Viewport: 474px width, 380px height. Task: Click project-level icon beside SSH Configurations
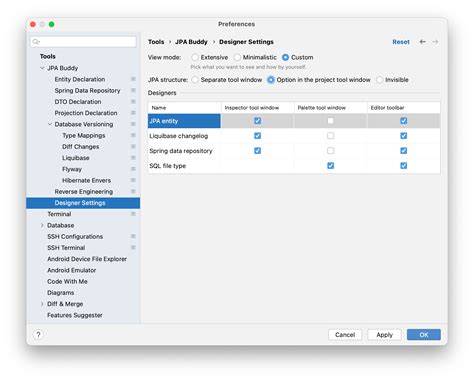coord(133,236)
